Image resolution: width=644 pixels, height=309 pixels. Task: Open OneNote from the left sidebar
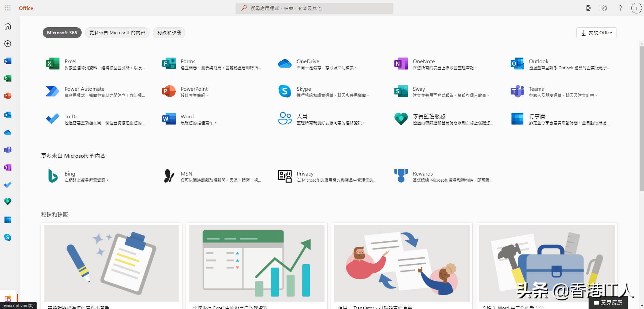point(8,167)
